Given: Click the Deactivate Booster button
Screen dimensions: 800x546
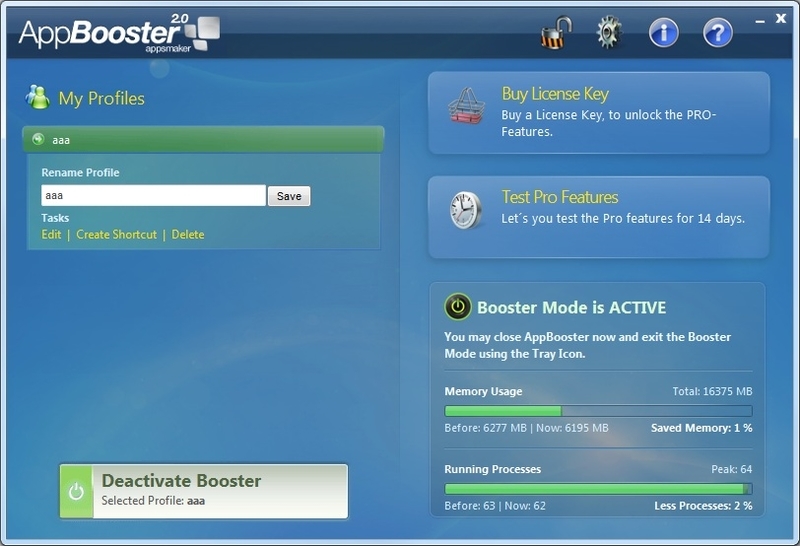Looking at the screenshot, I should tap(204, 491).
